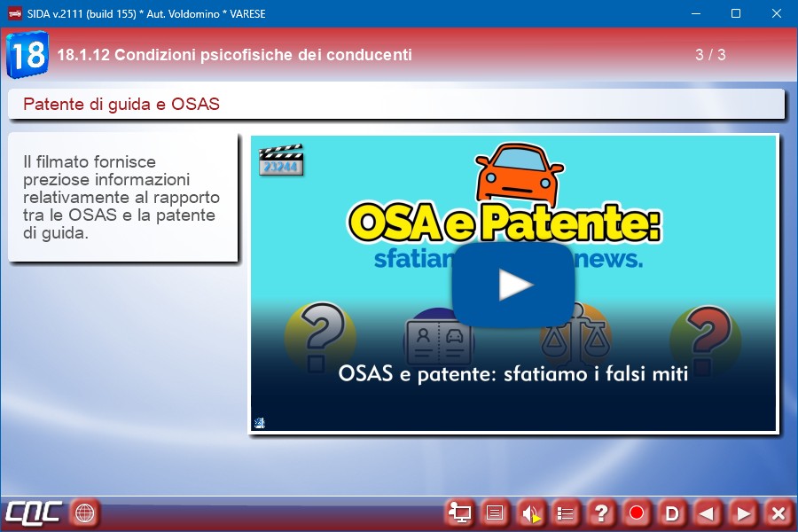Play the OSA e Patente video
The image size is (798, 532).
(x=513, y=285)
